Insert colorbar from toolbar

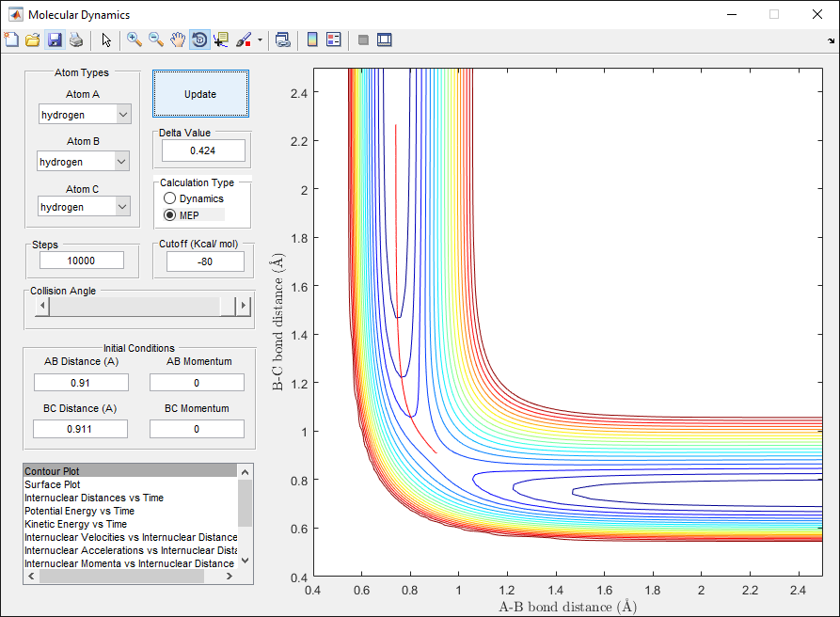click(313, 40)
